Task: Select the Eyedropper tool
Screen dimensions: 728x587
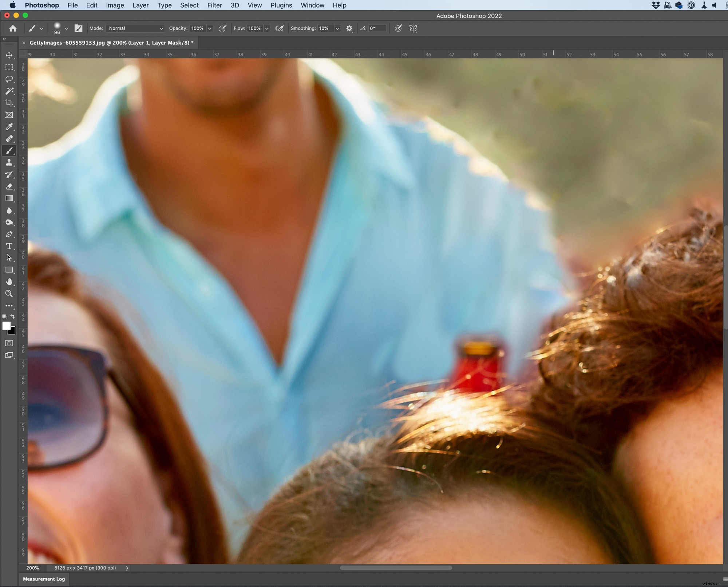Action: 9,127
